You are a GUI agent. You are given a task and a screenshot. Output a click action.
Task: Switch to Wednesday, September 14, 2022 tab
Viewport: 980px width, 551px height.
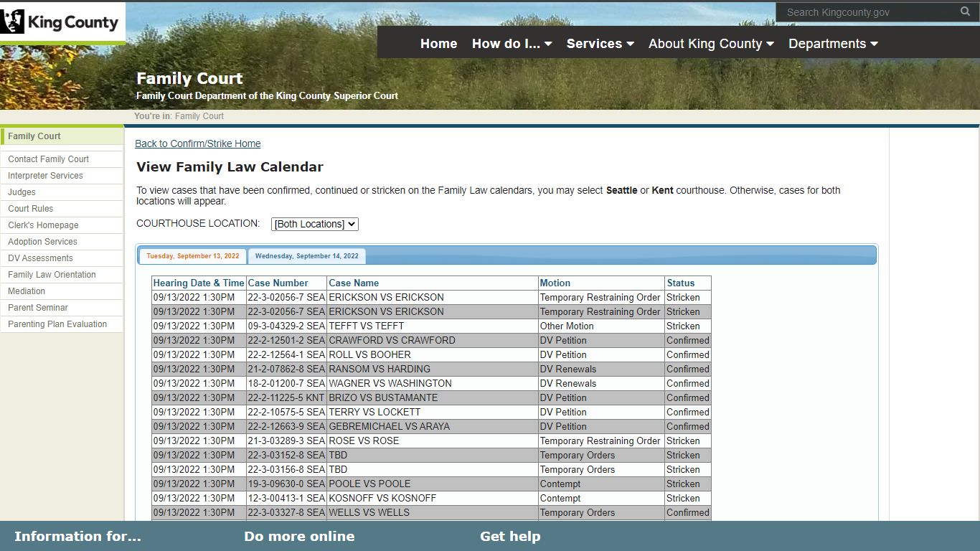307,256
